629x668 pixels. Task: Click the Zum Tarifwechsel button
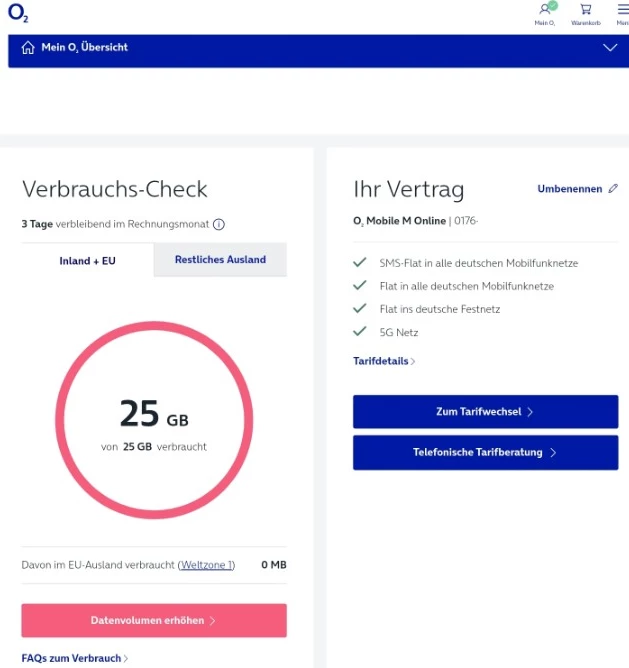(x=485, y=412)
